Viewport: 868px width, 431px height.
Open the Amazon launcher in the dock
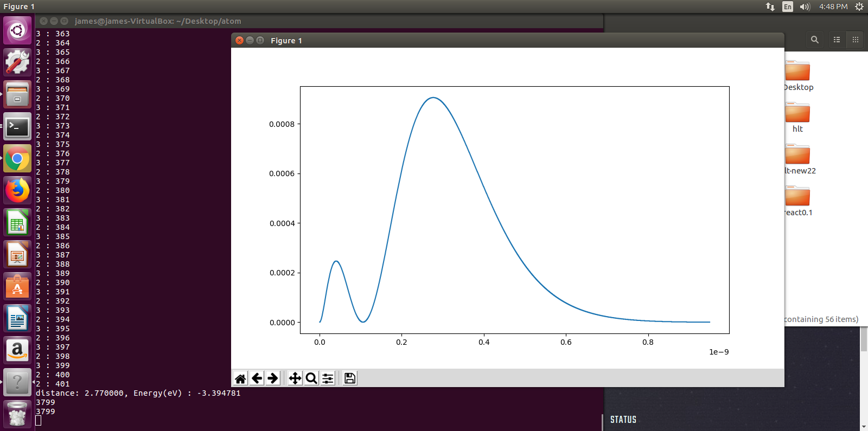[x=17, y=350]
